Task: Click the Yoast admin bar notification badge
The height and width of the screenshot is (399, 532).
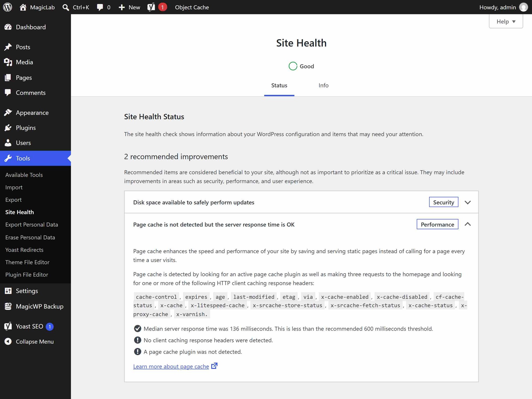Action: pyautogui.click(x=163, y=7)
